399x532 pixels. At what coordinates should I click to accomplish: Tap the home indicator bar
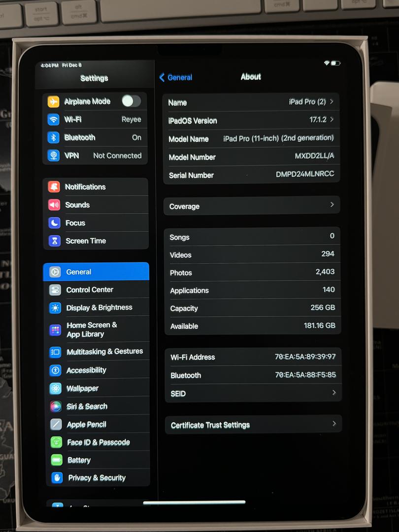[195, 502]
